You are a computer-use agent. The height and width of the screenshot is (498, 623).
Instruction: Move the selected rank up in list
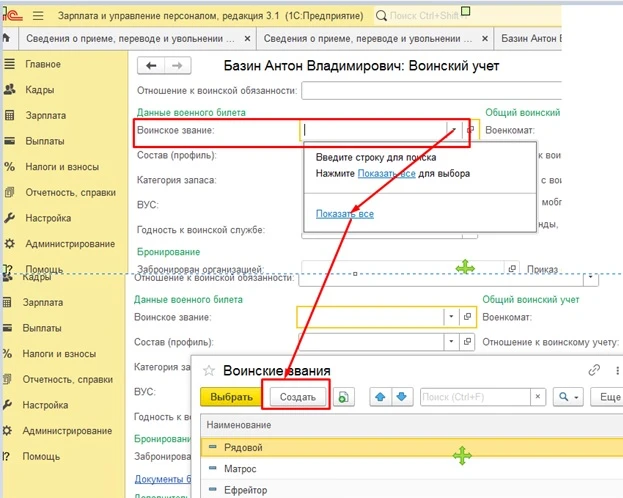[380, 397]
